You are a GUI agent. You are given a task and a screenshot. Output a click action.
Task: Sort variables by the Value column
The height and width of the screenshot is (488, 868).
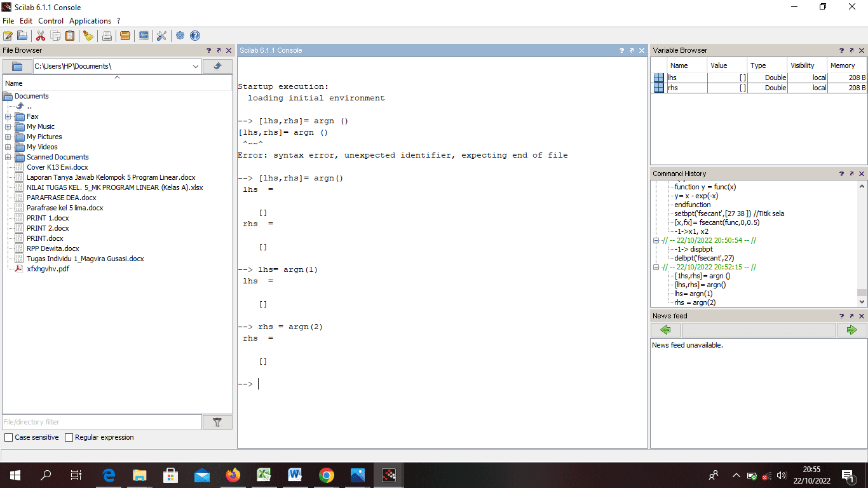point(727,65)
